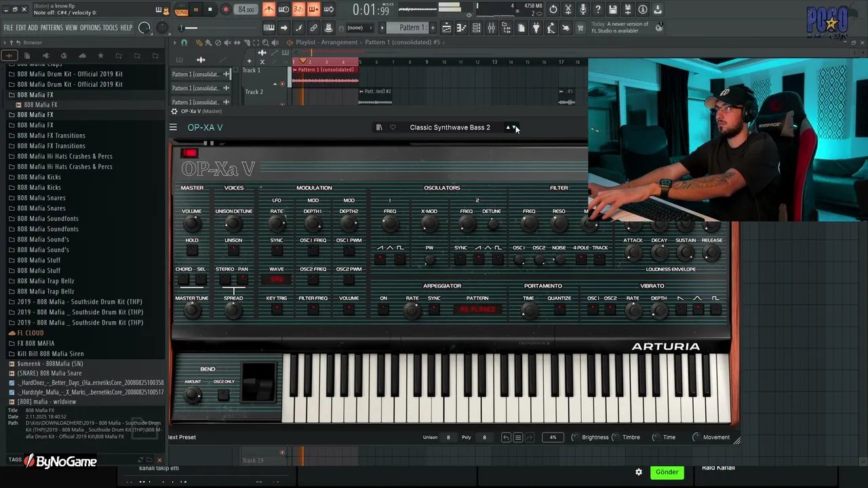The image size is (868, 488).
Task: Toggle the LFO SYNC button
Action: (277, 251)
